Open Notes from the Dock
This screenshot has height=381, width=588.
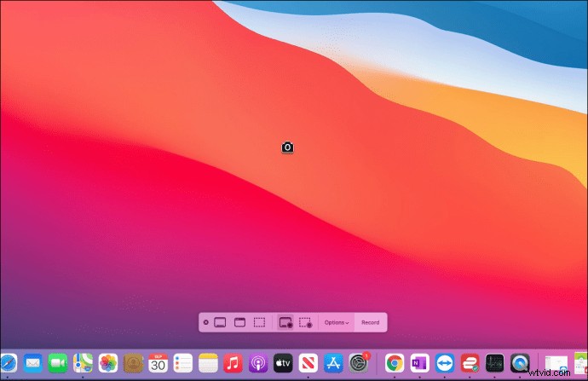tap(208, 363)
